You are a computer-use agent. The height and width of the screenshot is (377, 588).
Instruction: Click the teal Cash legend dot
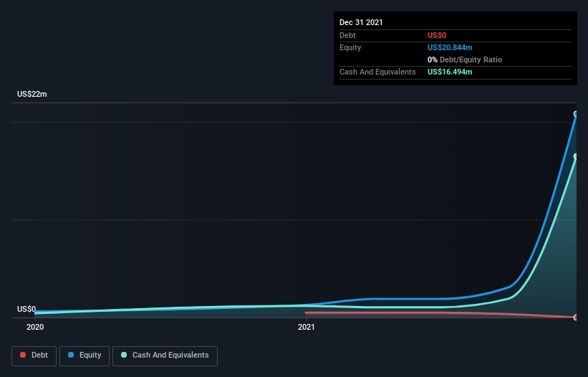click(124, 355)
